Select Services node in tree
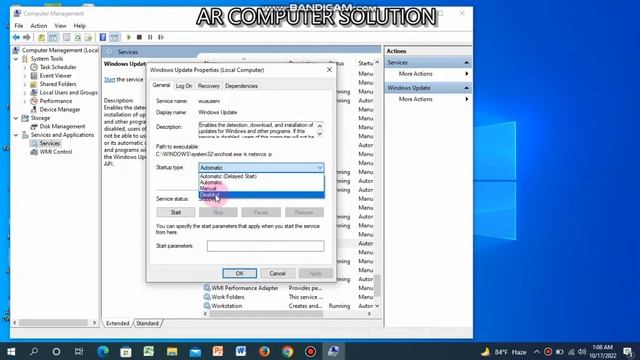The image size is (640, 360). point(49,143)
